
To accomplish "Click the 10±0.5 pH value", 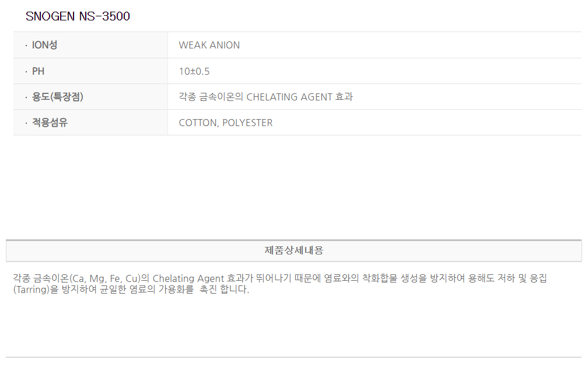I will click(x=194, y=71).
